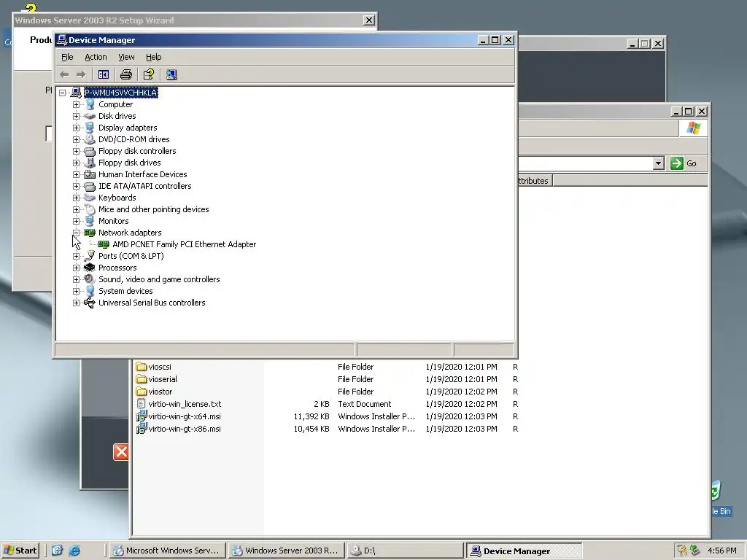Click the Device Manager taskbar button
The image size is (747, 560).
524,551
